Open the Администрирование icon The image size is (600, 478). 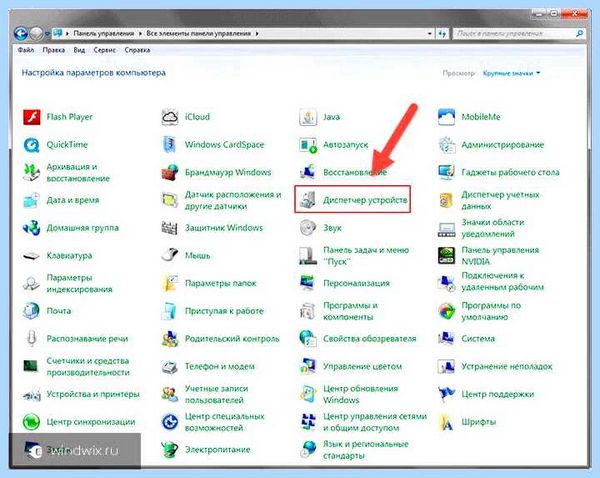(446, 145)
